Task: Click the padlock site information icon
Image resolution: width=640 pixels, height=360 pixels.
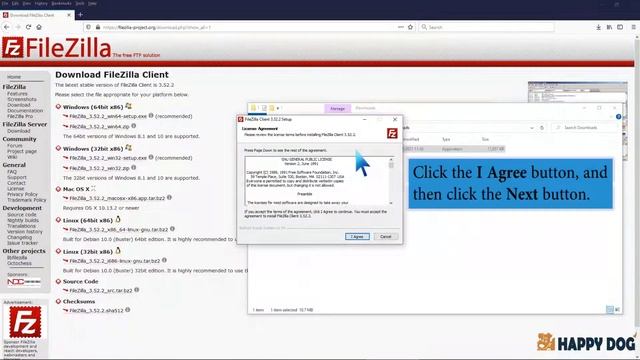Action: (x=98, y=27)
